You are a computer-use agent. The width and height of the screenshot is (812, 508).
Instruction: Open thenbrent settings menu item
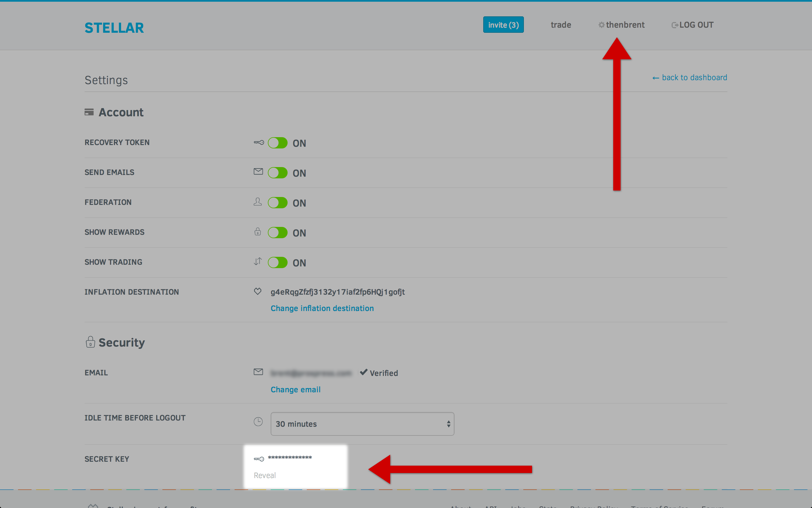pos(621,25)
